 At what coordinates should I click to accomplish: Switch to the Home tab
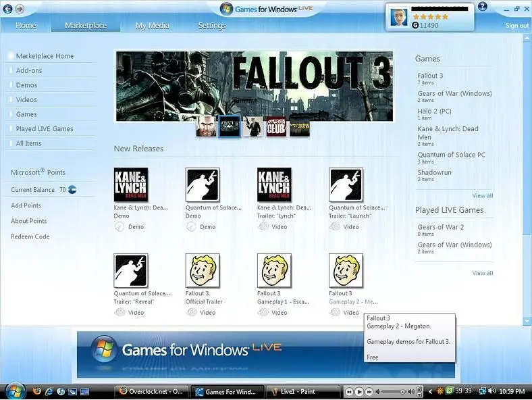pos(26,26)
